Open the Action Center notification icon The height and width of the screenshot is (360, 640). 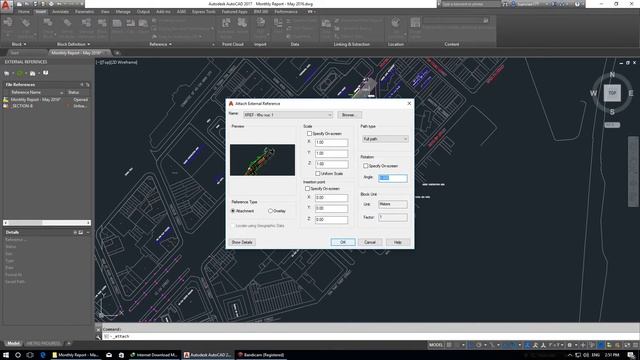631,355
